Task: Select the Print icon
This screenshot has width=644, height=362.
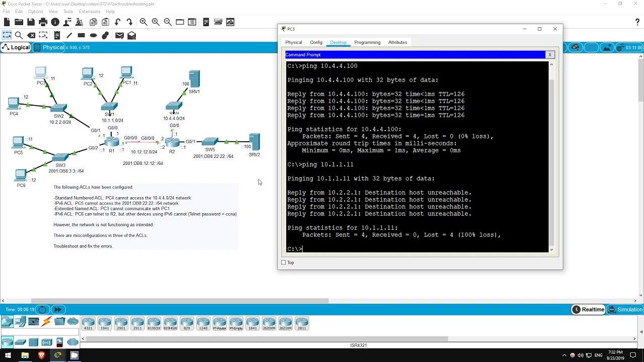Action: point(43,22)
